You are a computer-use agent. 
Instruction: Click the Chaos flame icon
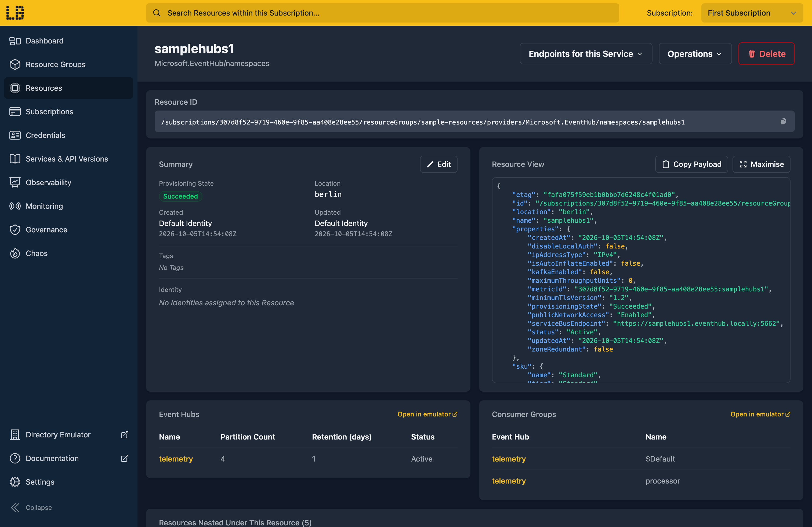(15, 253)
